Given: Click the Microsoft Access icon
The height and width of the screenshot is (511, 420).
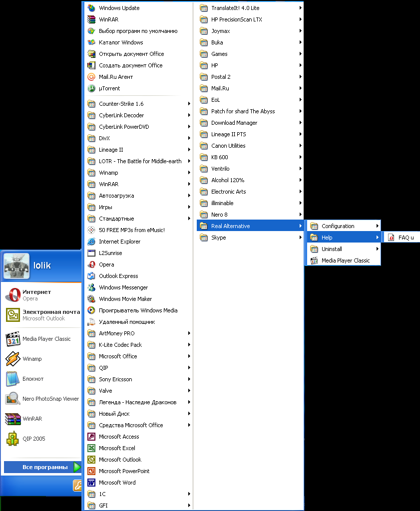Looking at the screenshot, I should pos(91,437).
